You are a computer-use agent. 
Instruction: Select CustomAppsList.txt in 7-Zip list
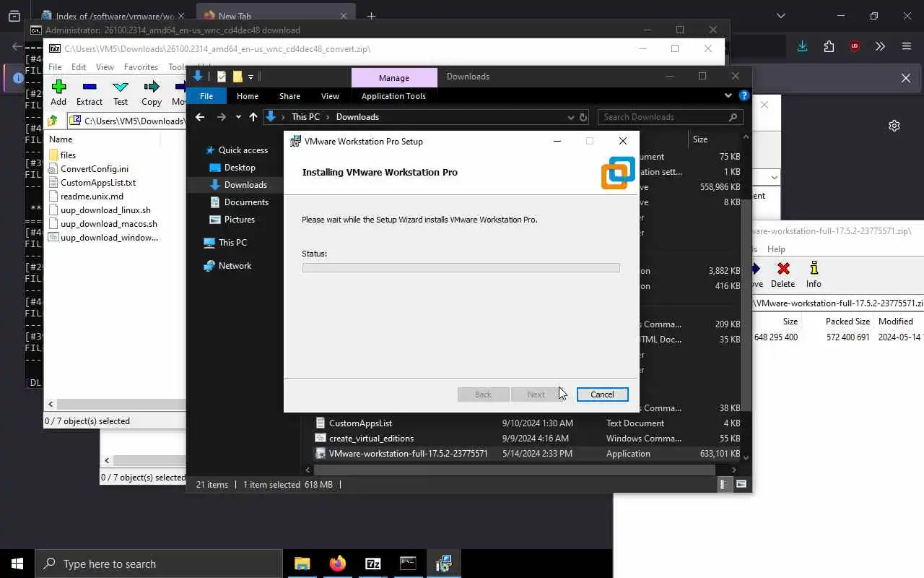[x=98, y=183]
